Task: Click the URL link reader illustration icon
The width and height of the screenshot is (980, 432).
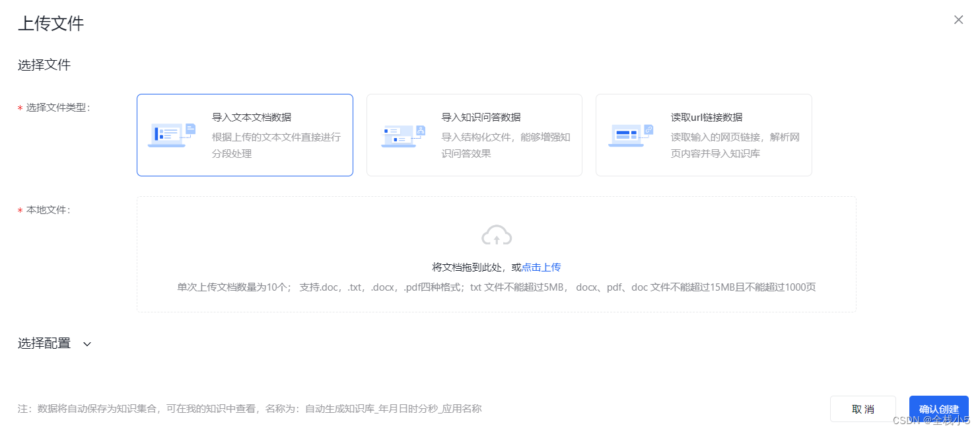Action: click(631, 135)
